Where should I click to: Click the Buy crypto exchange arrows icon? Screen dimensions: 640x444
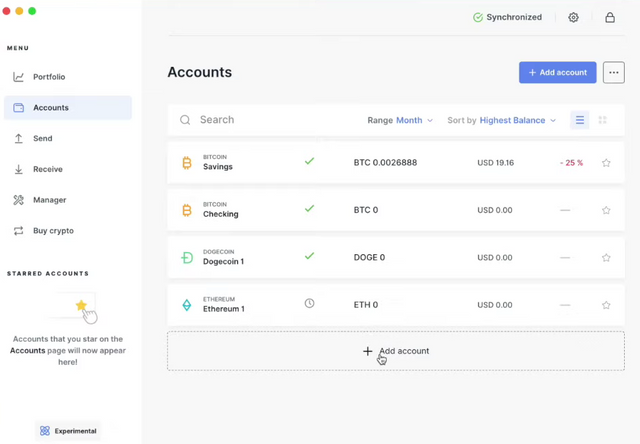(x=18, y=231)
